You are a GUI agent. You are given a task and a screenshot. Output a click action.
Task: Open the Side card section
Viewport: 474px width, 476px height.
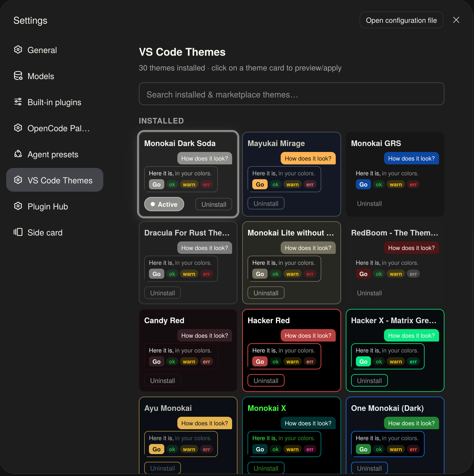pos(55,233)
